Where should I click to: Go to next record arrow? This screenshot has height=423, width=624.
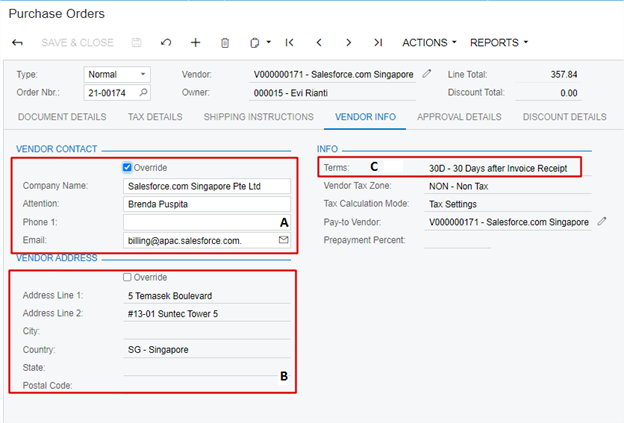348,43
